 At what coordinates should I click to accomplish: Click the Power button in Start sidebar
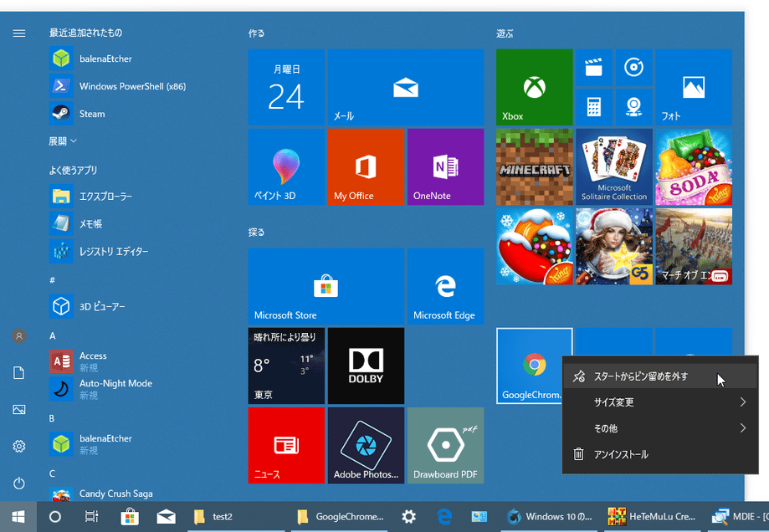pyautogui.click(x=19, y=483)
